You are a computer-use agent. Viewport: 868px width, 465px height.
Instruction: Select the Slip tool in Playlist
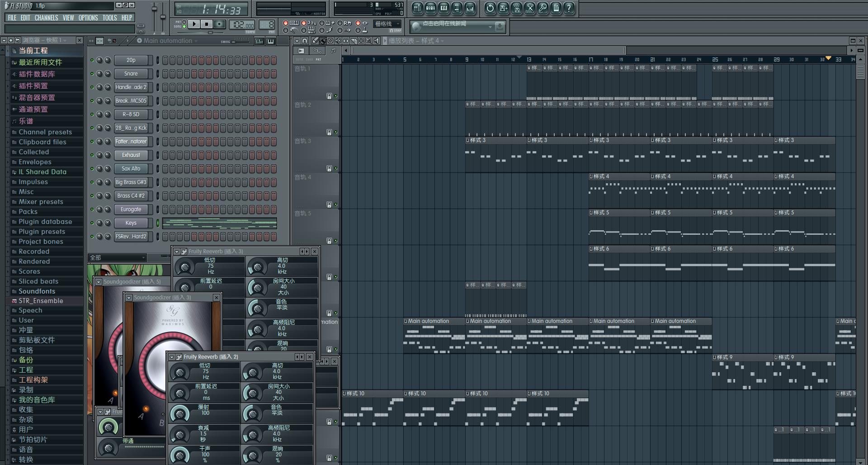[346, 41]
